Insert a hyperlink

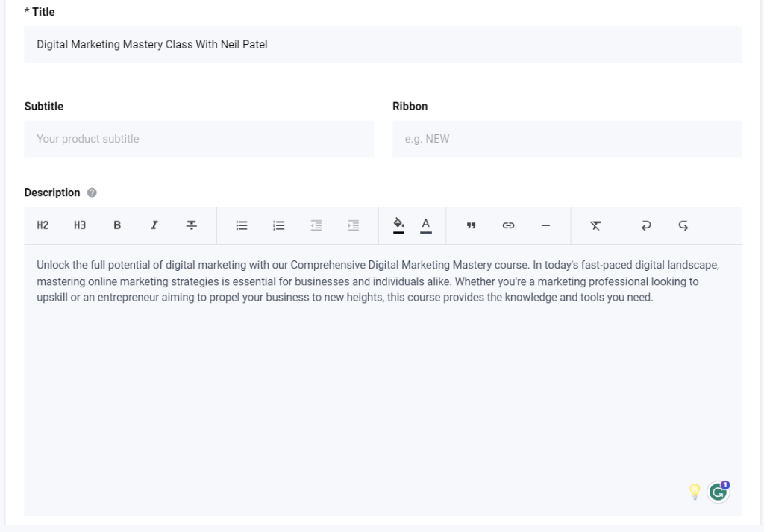[x=509, y=225]
